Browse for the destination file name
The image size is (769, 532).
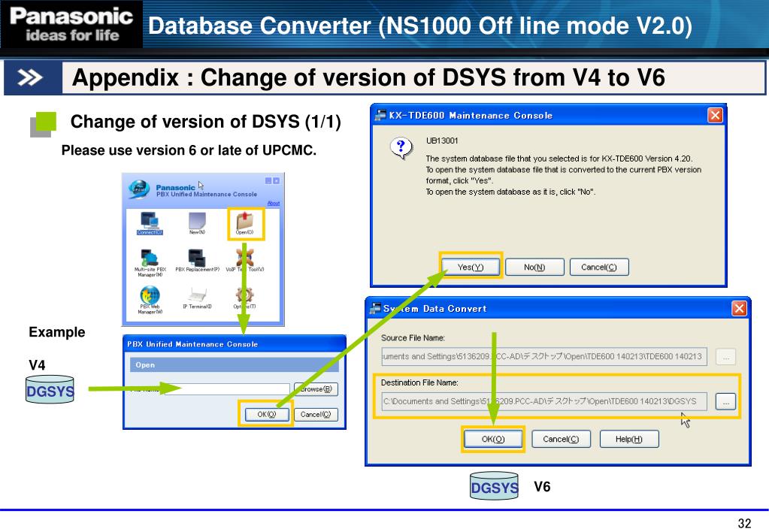[725, 401]
